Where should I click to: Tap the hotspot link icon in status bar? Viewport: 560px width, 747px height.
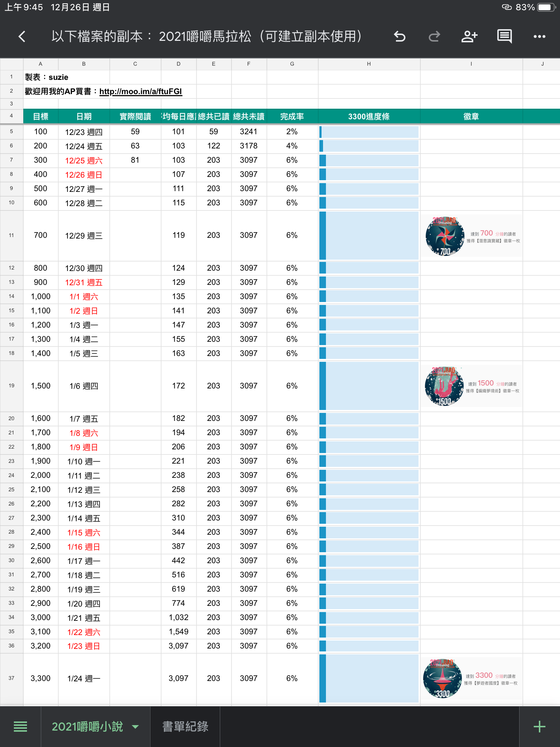click(x=507, y=7)
